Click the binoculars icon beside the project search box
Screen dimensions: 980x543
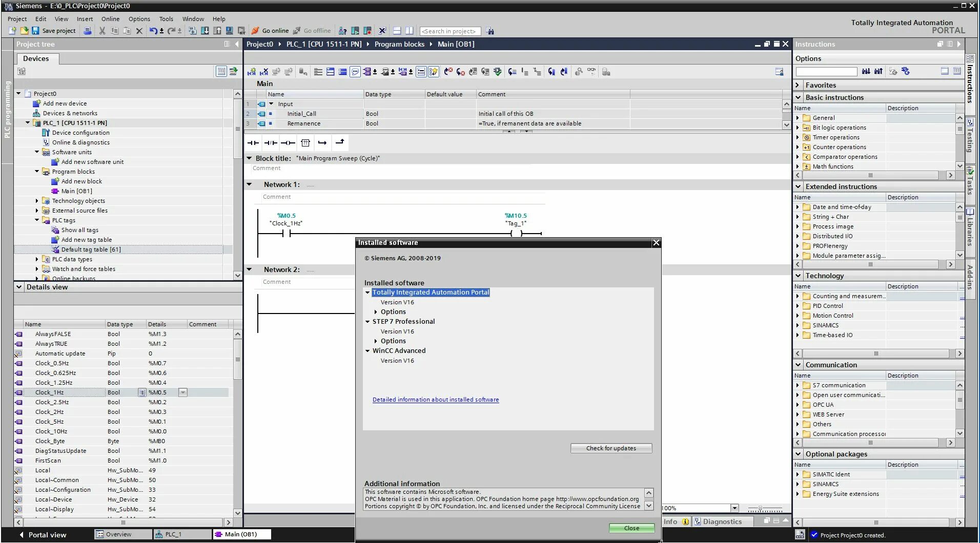click(490, 31)
